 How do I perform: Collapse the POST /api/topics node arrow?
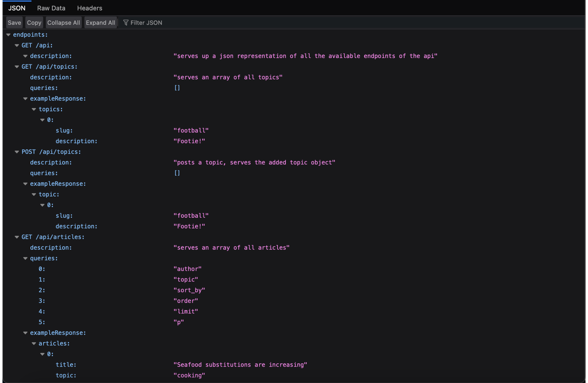17,152
